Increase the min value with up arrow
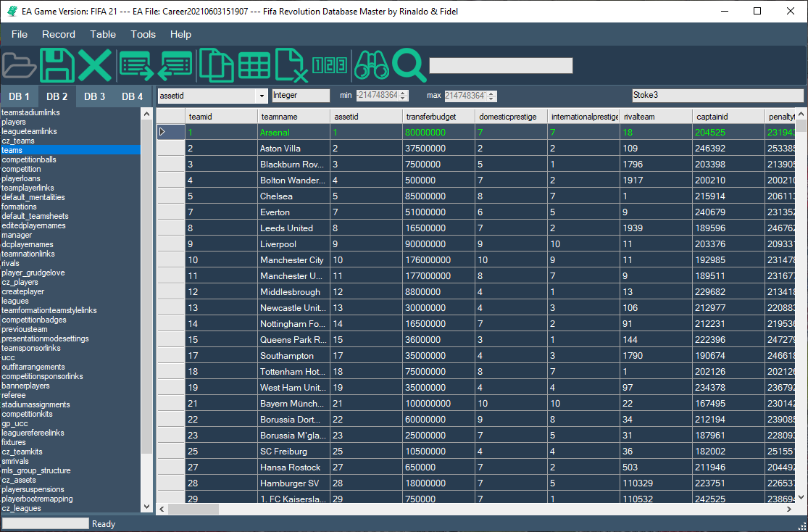The height and width of the screenshot is (532, 808). 404,93
